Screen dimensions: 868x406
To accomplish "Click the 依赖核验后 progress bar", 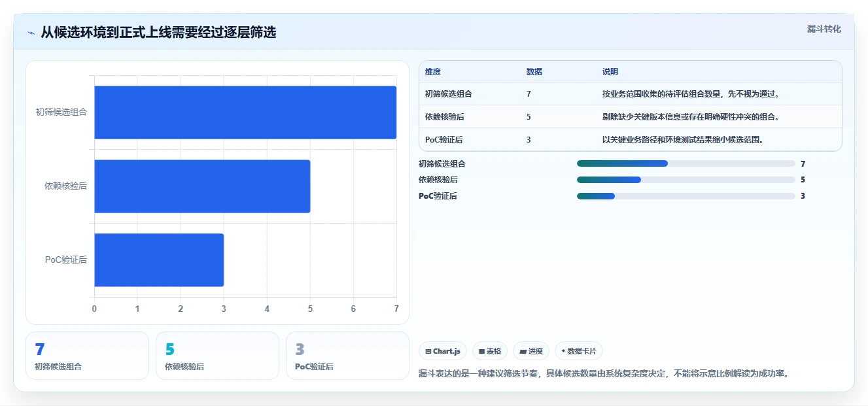I will click(x=686, y=180).
